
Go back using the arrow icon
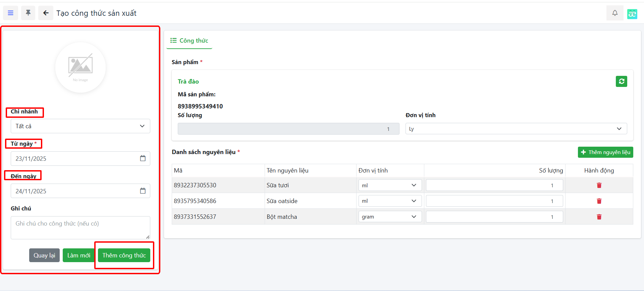pos(46,13)
